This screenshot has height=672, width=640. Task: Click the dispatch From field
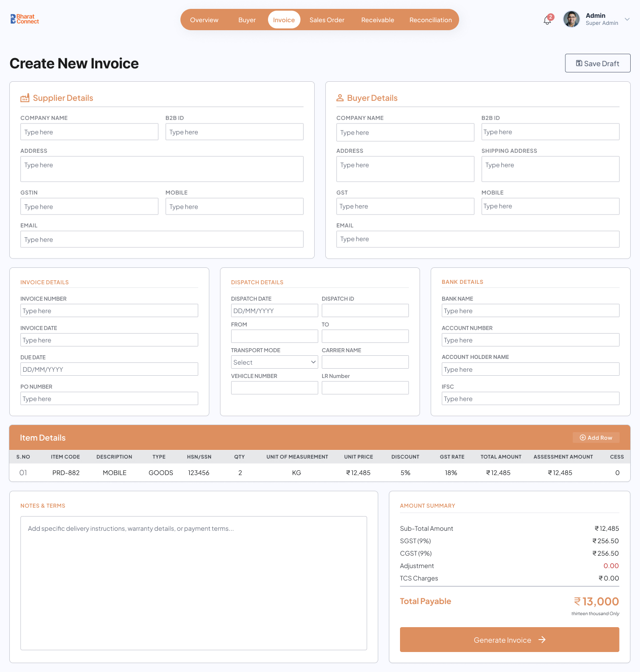click(x=275, y=336)
